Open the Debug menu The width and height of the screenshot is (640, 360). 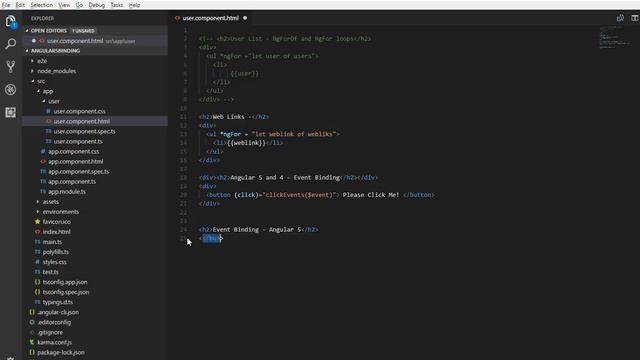[97, 5]
